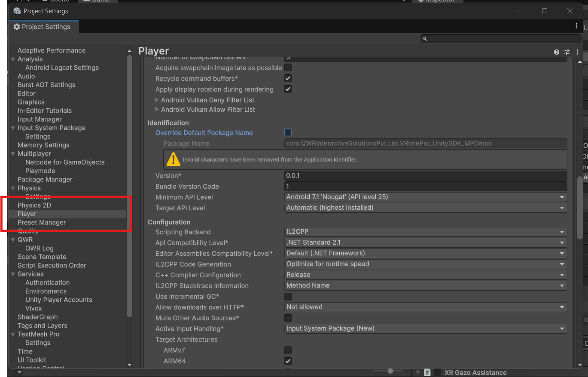This screenshot has width=588, height=377.
Task: Click the search magnifier icon
Action: coord(425,39)
